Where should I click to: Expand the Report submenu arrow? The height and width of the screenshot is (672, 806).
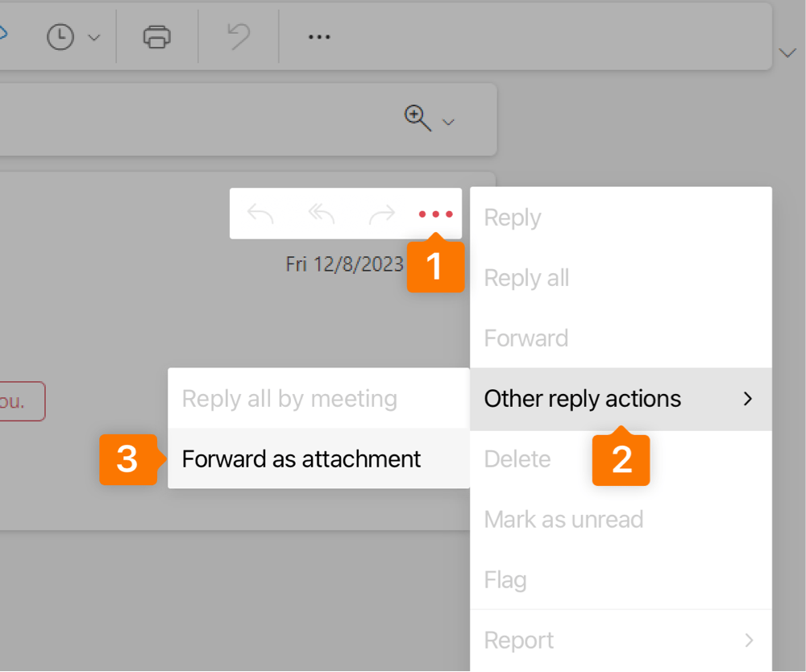[x=749, y=641]
